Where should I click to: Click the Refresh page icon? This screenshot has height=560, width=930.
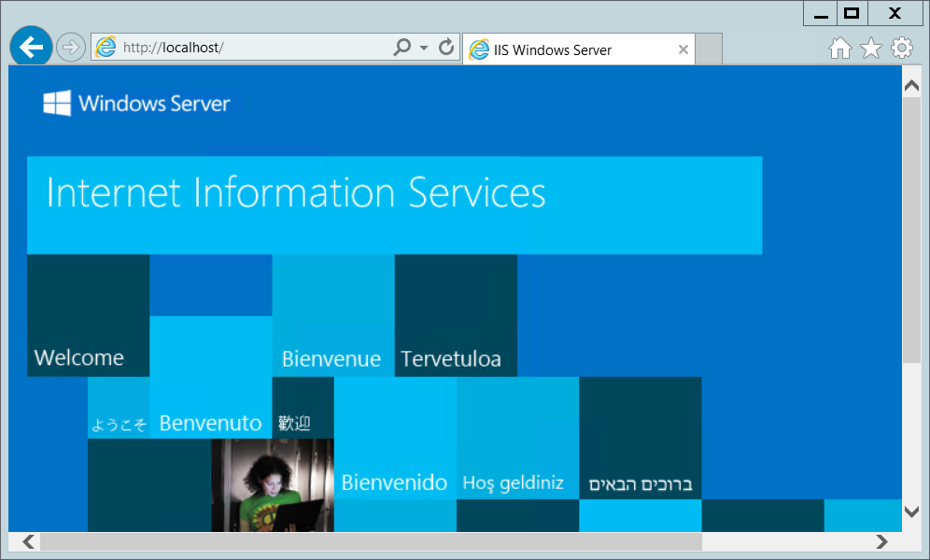446,47
